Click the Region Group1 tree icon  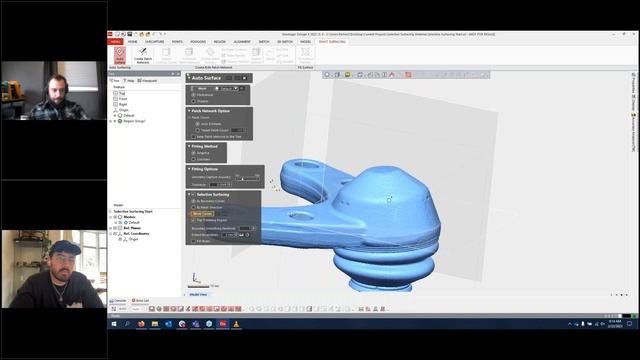click(x=120, y=121)
